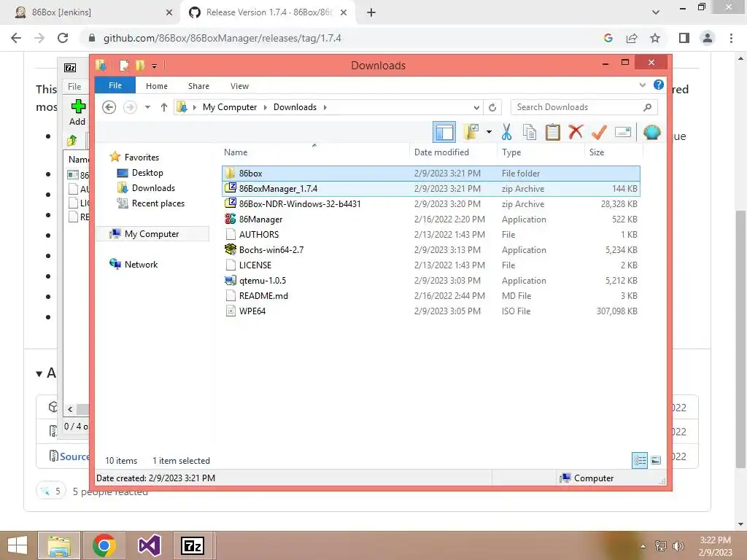747x560 pixels.
Task: Select the AUTHORS file
Action: tap(431, 234)
